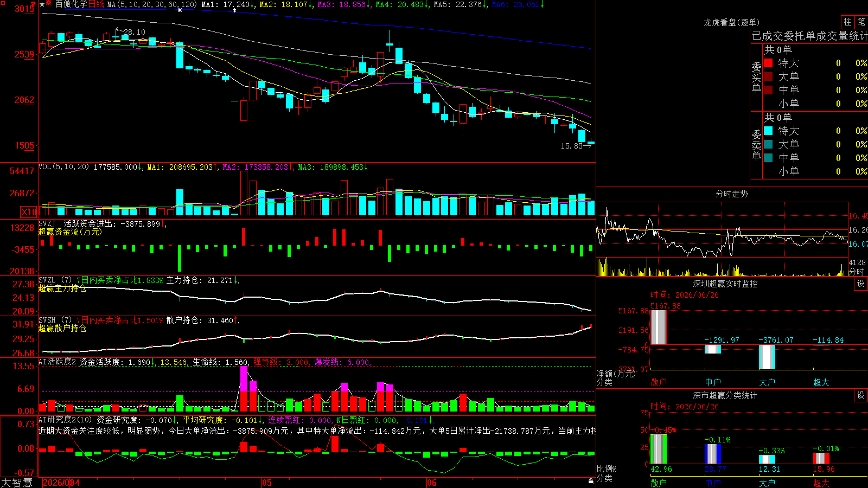The height and width of the screenshot is (488, 868).
Task: Click the 中户 label under 分类统计 chart
Action: [x=713, y=483]
